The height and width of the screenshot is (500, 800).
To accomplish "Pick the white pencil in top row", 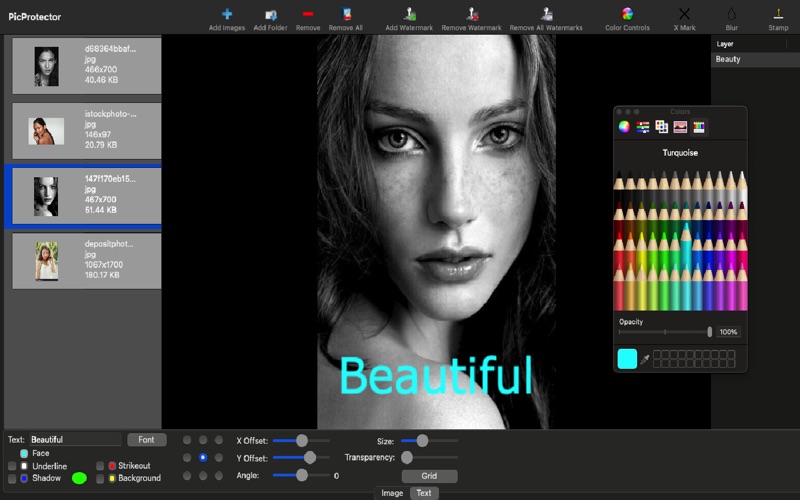I will pos(742,186).
